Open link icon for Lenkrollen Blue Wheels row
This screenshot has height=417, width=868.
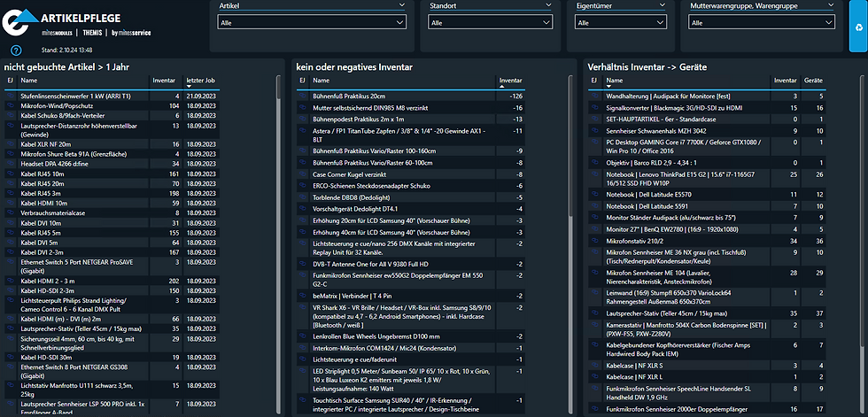point(302,336)
